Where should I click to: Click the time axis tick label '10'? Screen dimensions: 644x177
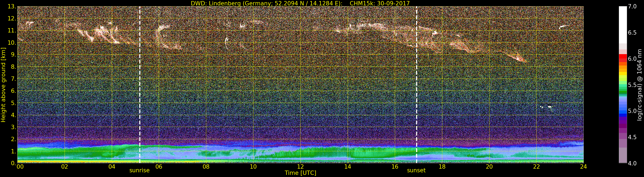[253, 167]
